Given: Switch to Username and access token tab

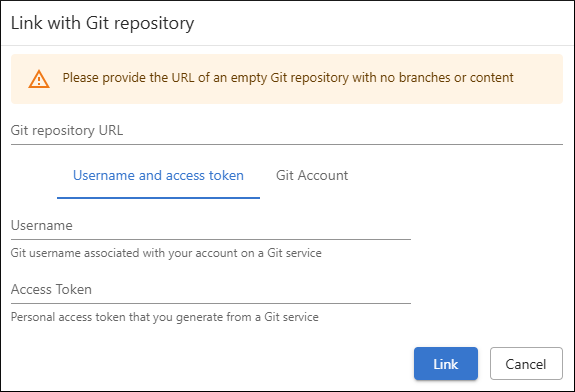Looking at the screenshot, I should pos(158,176).
